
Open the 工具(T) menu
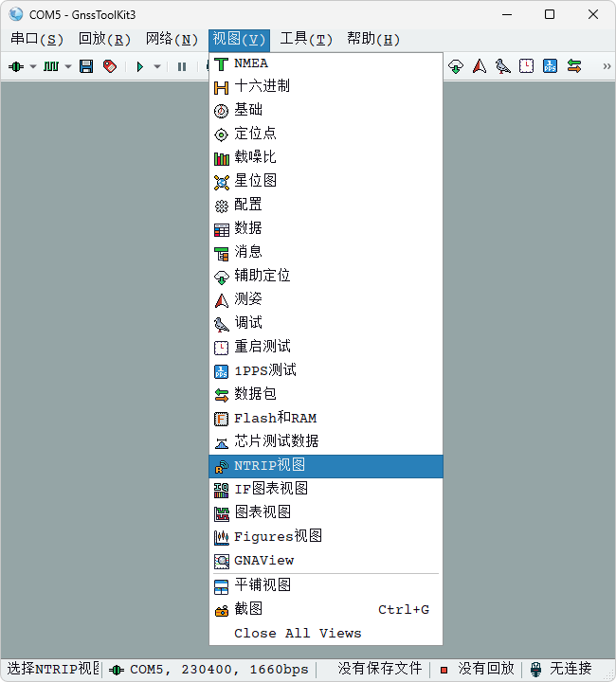(306, 39)
